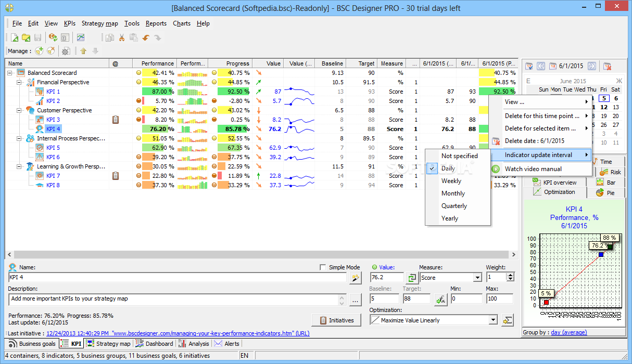The height and width of the screenshot is (364, 632).
Task: Collapse the Customer Perspective node
Action: click(x=20, y=110)
